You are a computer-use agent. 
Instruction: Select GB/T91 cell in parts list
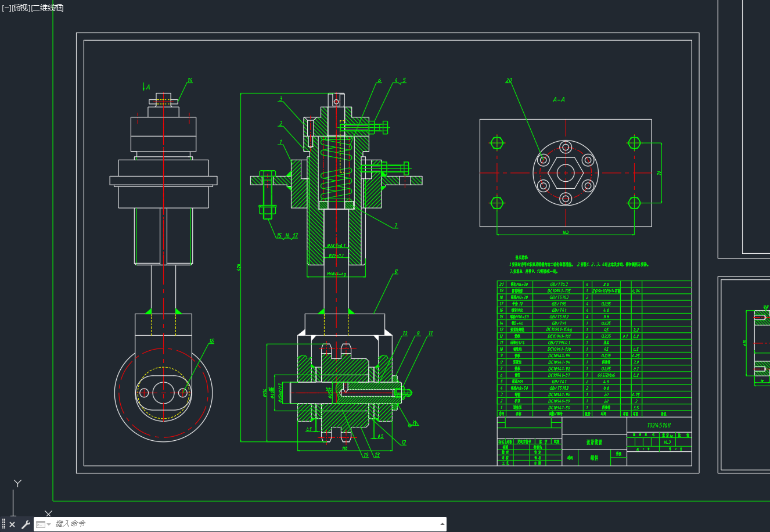(x=559, y=323)
